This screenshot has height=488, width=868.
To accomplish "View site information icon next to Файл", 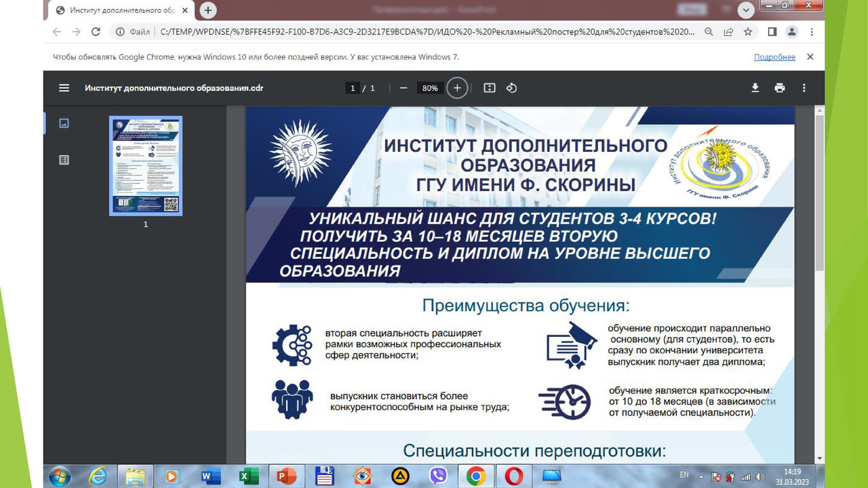I will click(120, 31).
